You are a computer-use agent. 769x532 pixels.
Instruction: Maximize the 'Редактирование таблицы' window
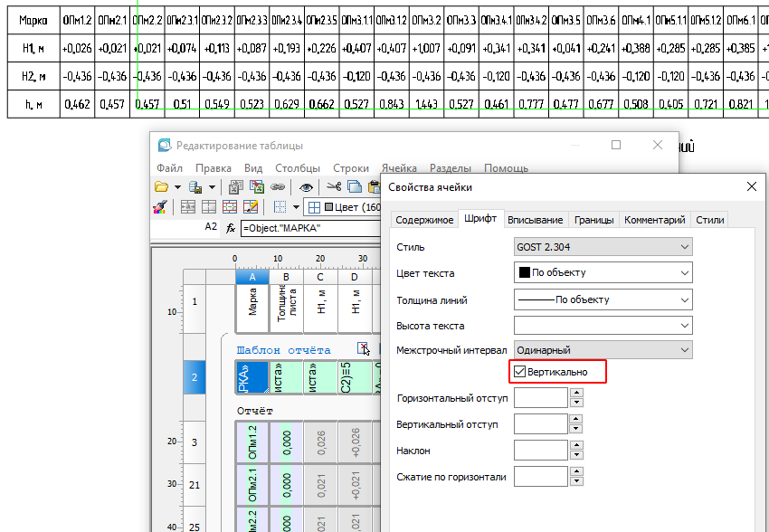[x=616, y=145]
